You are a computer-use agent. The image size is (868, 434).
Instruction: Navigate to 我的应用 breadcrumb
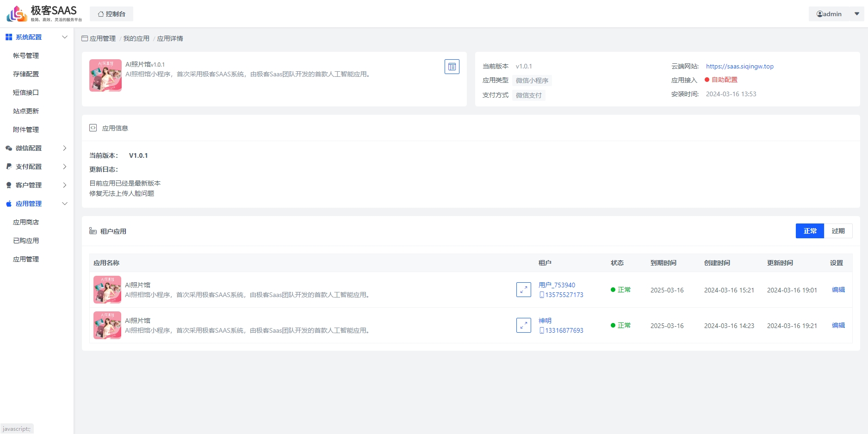[136, 38]
